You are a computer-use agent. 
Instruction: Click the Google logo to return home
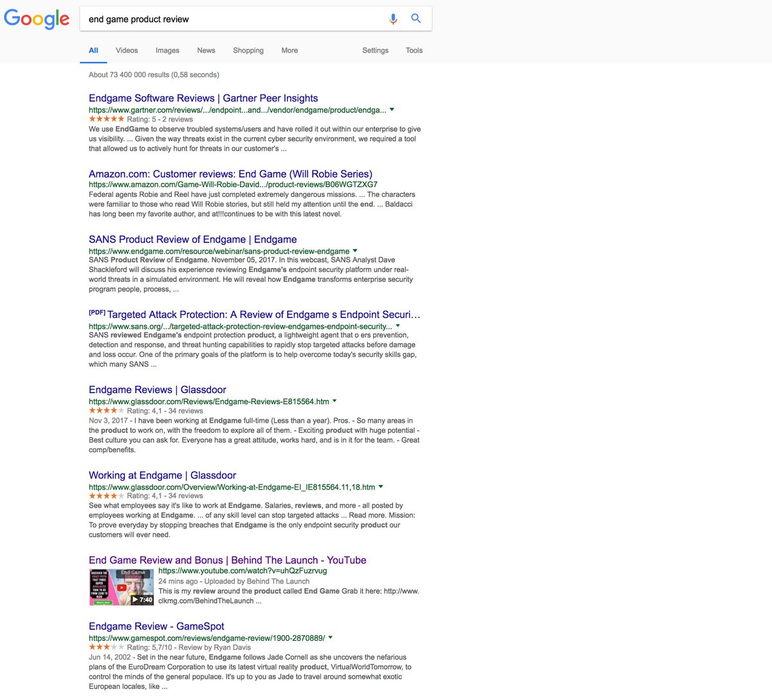tap(36, 19)
